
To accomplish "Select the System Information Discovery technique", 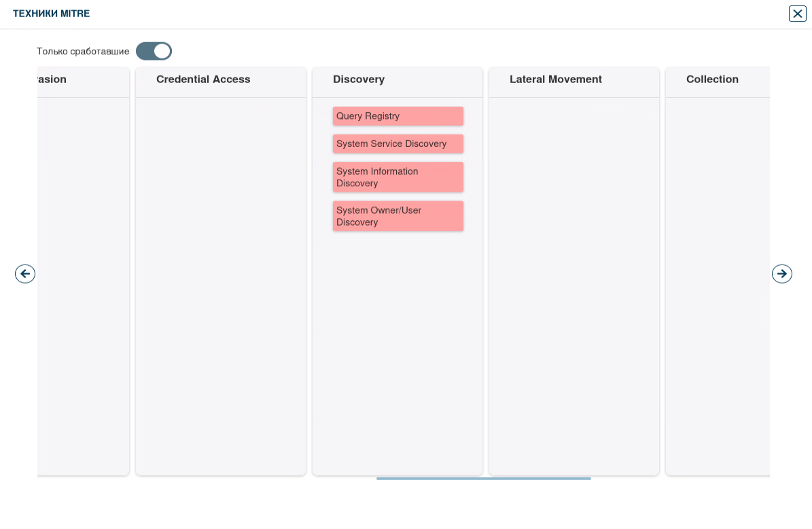I will click(398, 177).
